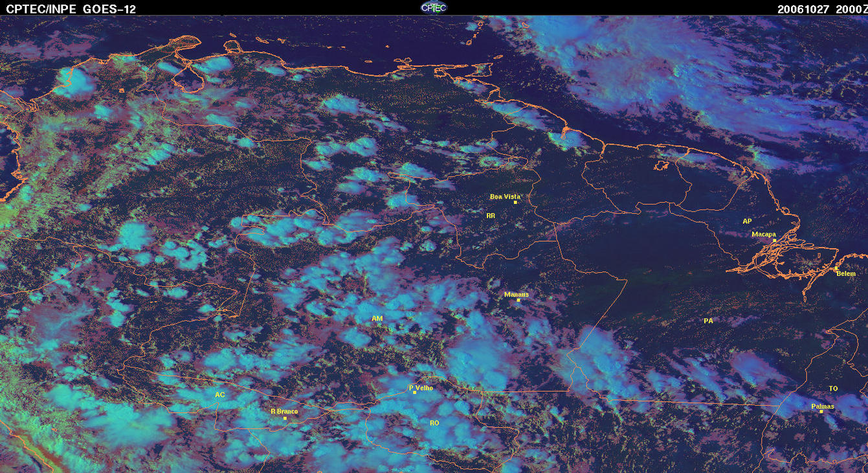Select the "Palmas" city label

tap(823, 406)
